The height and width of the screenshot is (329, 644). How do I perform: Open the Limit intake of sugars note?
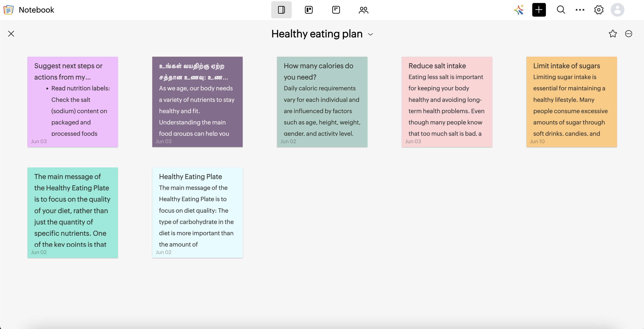pyautogui.click(x=571, y=102)
